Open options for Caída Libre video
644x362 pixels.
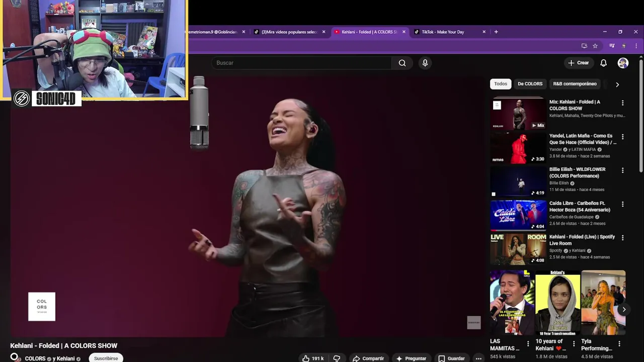coord(622,204)
